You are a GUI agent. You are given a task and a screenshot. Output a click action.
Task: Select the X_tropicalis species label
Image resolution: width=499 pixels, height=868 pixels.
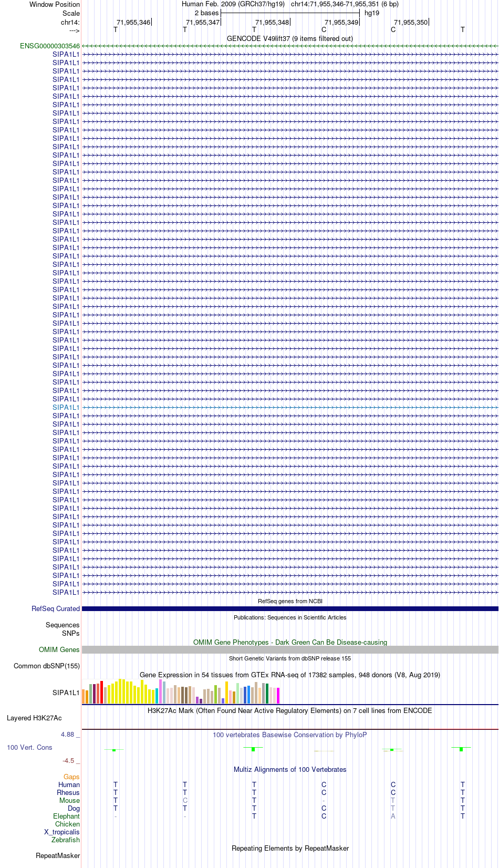[x=62, y=832]
